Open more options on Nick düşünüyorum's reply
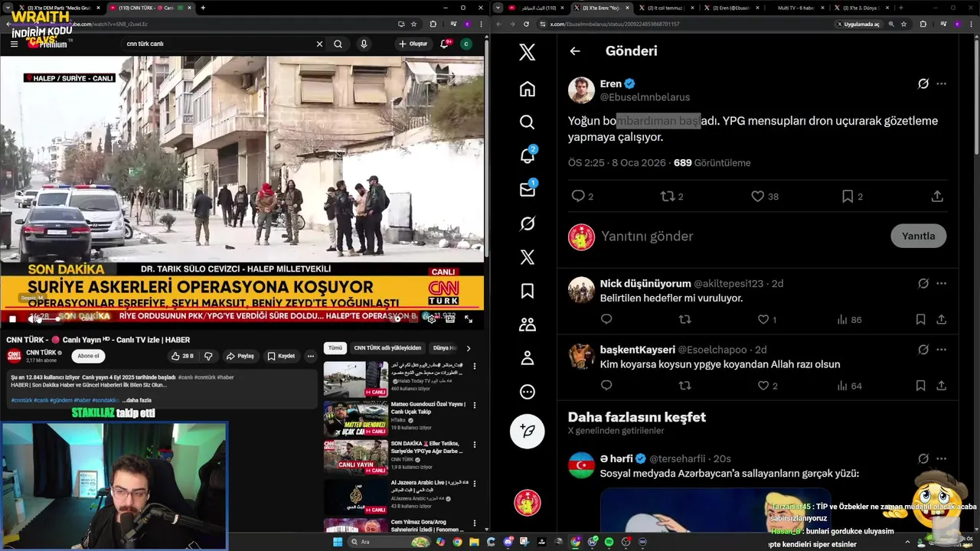The width and height of the screenshot is (980, 551). 941,283
